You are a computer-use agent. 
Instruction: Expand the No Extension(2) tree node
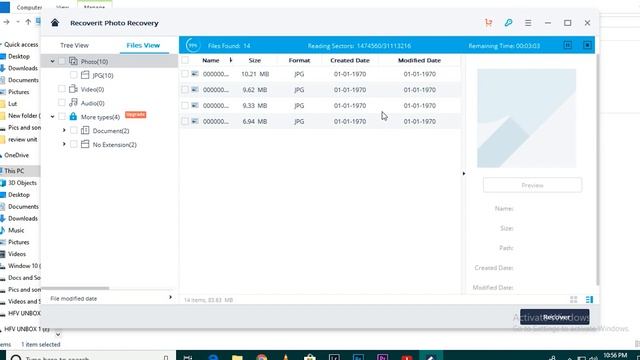(x=64, y=144)
